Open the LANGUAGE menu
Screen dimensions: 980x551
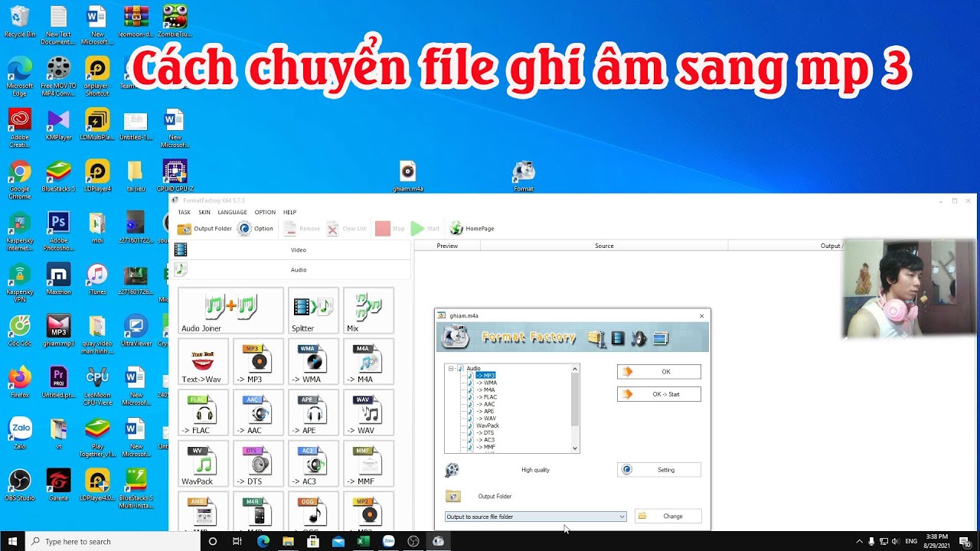(233, 212)
